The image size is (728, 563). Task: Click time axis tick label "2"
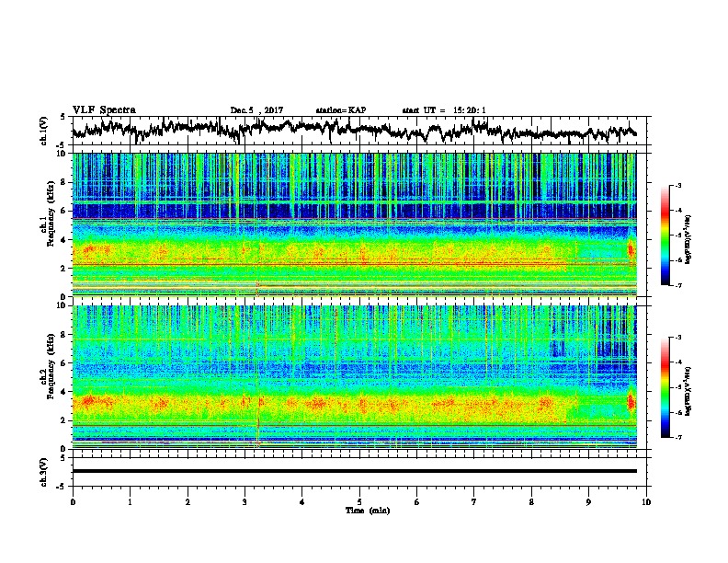pyautogui.click(x=188, y=502)
